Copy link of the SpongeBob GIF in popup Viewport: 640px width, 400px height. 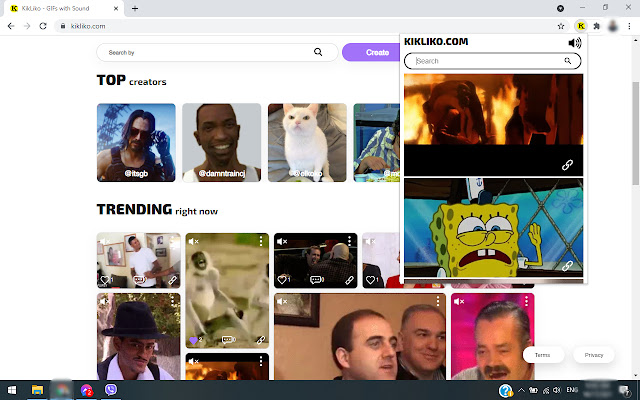coord(567,266)
